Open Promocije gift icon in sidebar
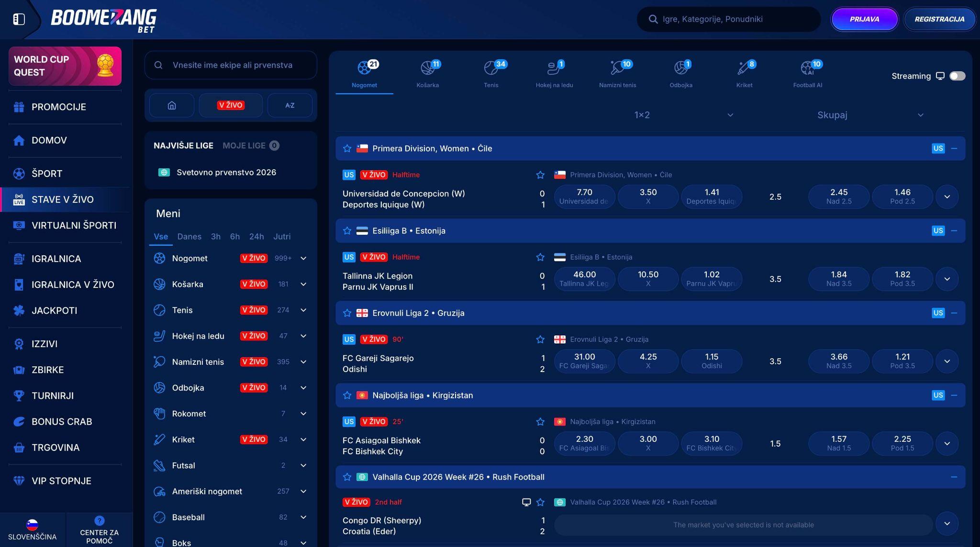 pos(19,107)
